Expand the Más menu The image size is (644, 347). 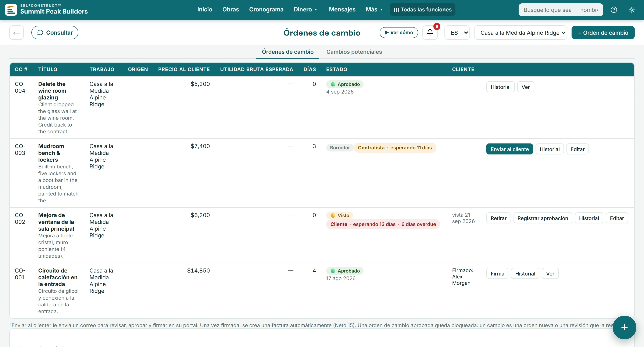click(374, 10)
